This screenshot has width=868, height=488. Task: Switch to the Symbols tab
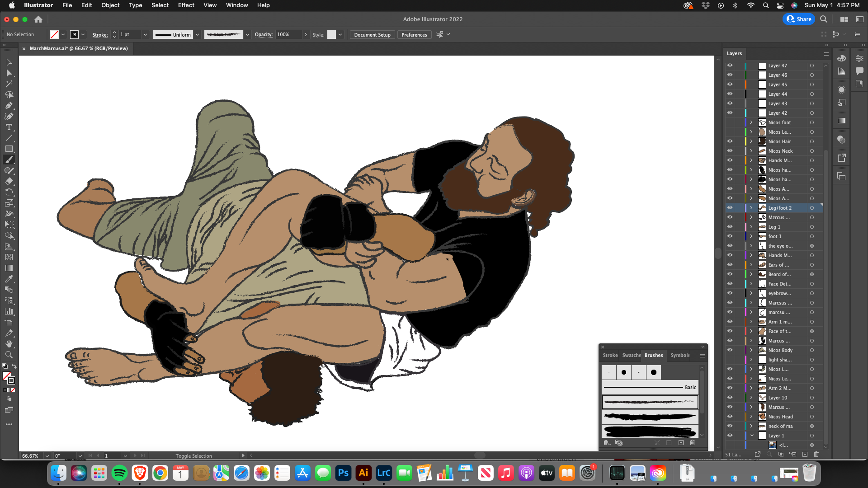(x=680, y=355)
